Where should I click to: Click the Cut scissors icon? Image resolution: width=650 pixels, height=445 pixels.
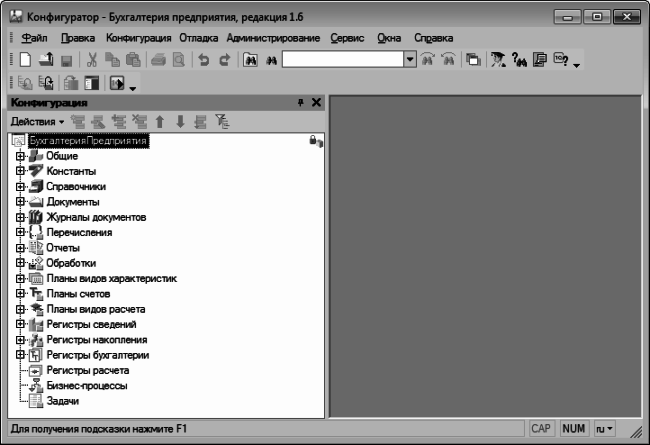tap(92, 60)
